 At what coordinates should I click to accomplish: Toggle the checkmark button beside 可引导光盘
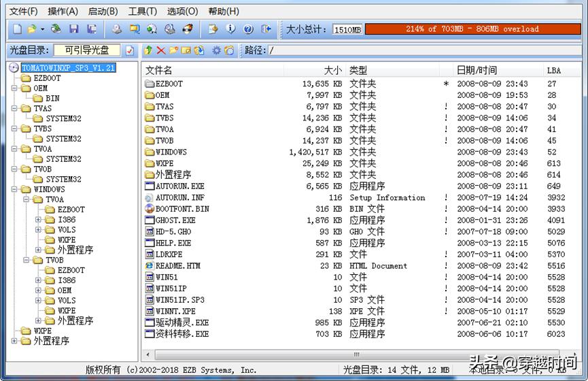(x=130, y=50)
